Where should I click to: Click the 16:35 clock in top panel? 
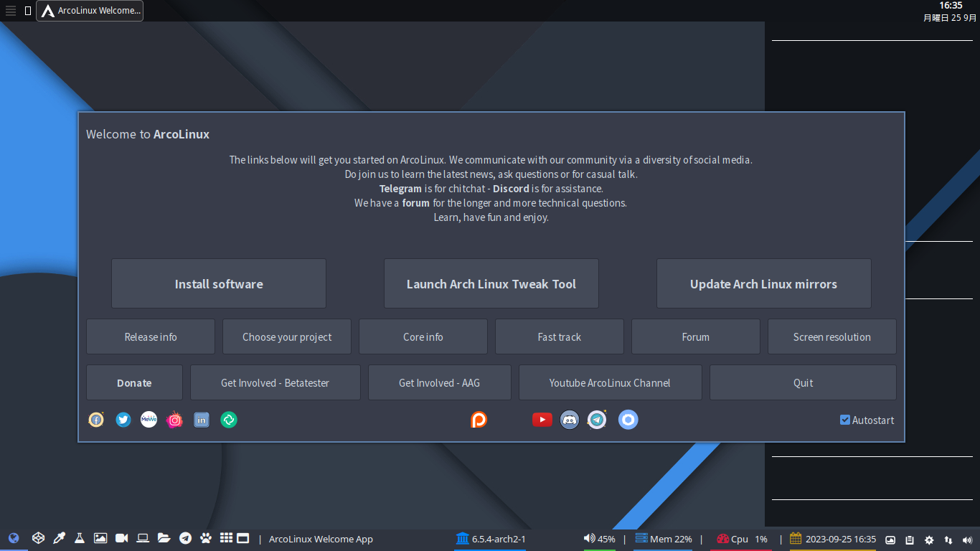[x=951, y=6]
